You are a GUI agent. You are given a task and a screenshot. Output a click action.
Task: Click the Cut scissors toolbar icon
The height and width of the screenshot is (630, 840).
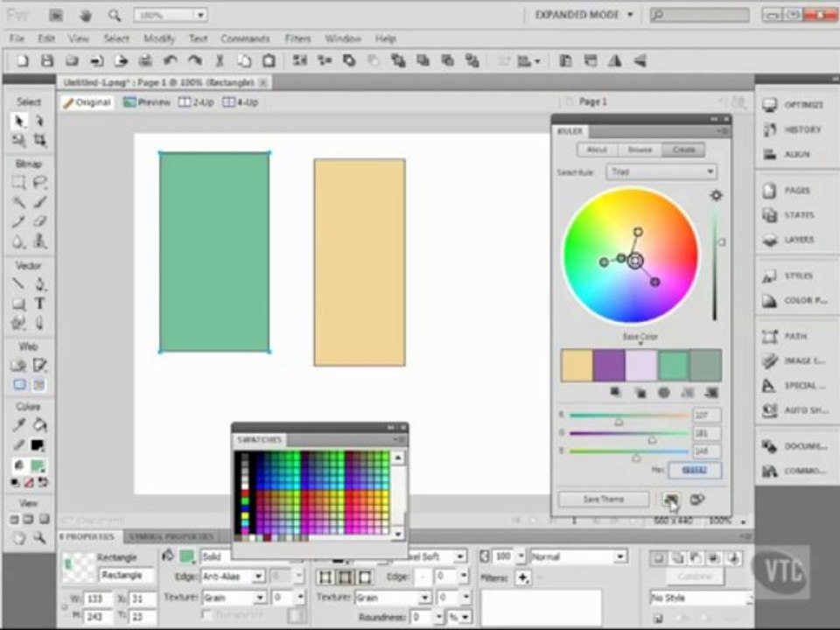pos(220,61)
